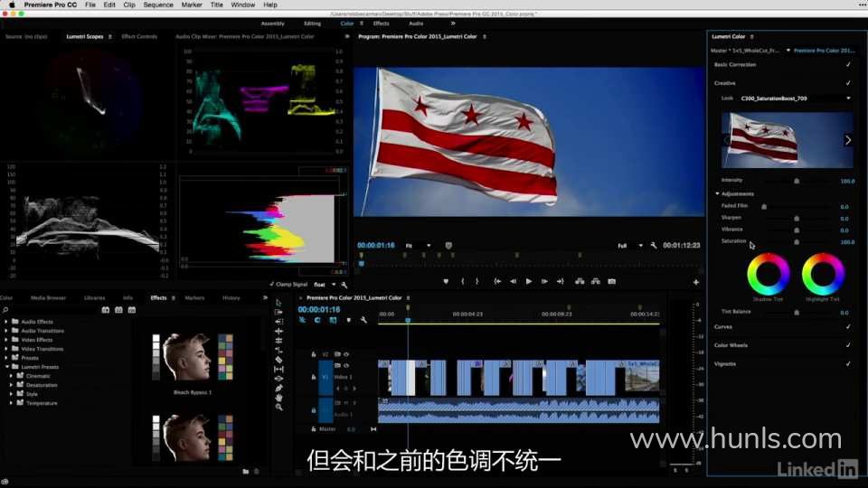Click the Go to Out point button

(561, 282)
